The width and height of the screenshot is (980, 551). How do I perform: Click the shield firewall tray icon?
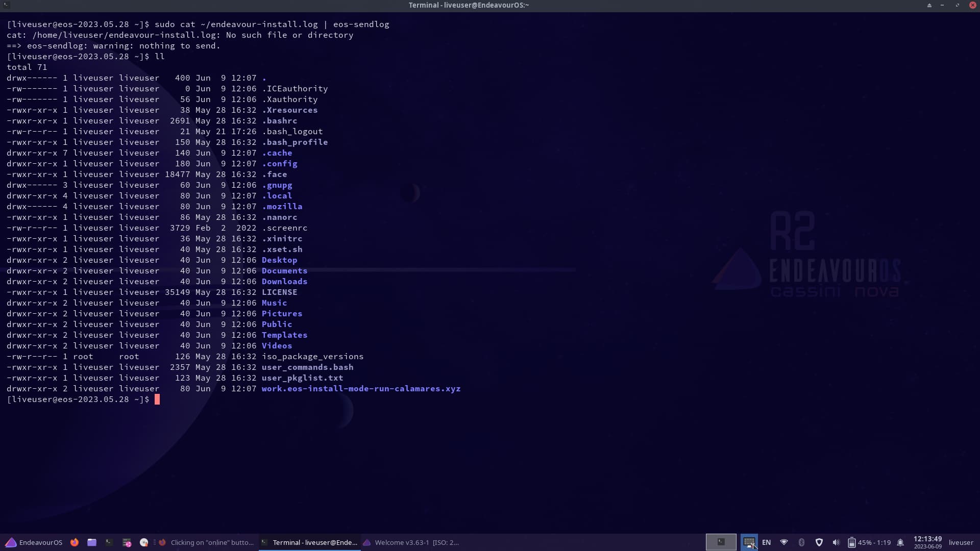click(819, 542)
